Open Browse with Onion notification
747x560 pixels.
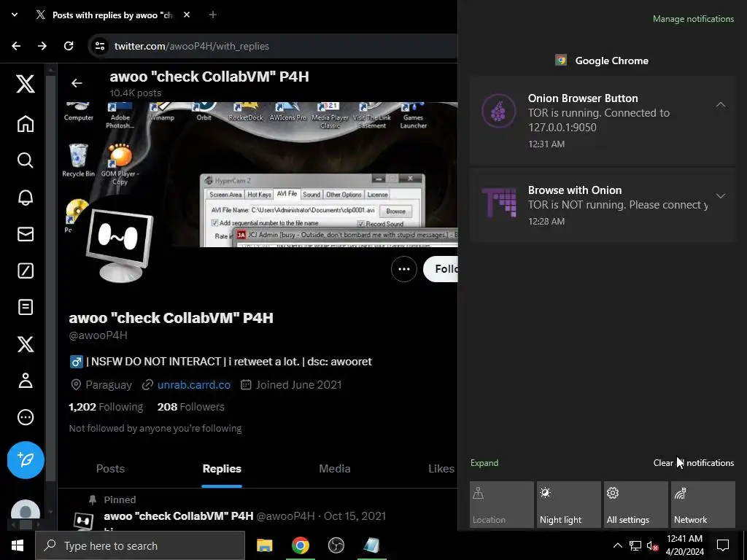(603, 205)
